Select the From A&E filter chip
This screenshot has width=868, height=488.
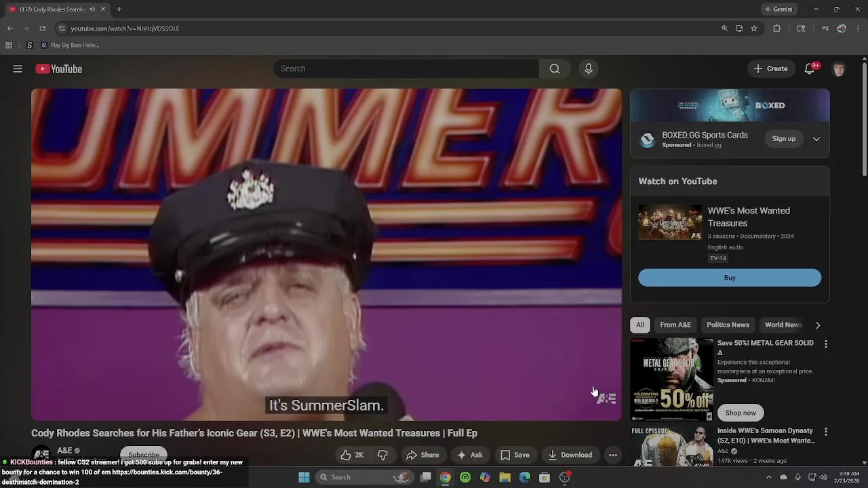[x=675, y=325]
